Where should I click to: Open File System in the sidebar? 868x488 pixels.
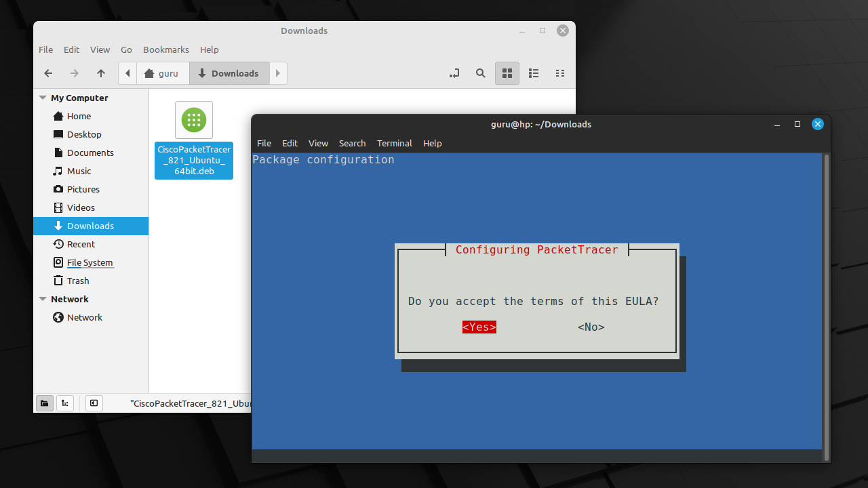pyautogui.click(x=91, y=262)
